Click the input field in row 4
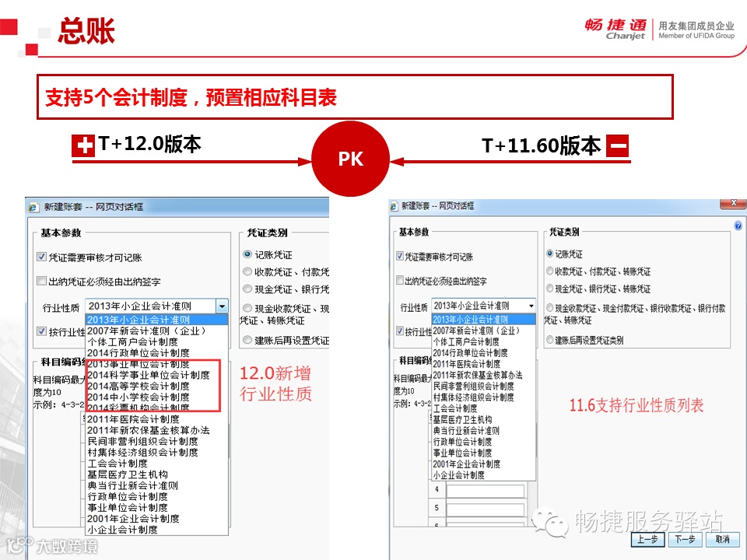 (x=486, y=490)
